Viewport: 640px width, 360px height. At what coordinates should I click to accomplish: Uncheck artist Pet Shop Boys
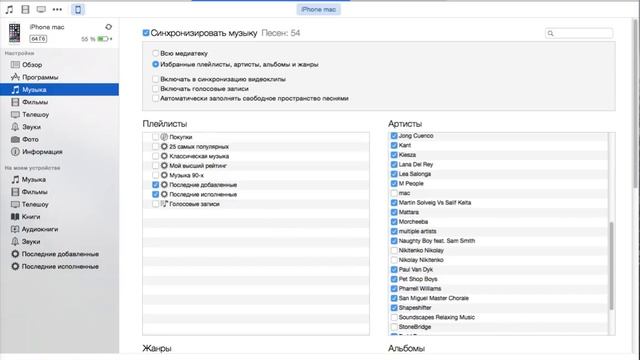coord(394,279)
